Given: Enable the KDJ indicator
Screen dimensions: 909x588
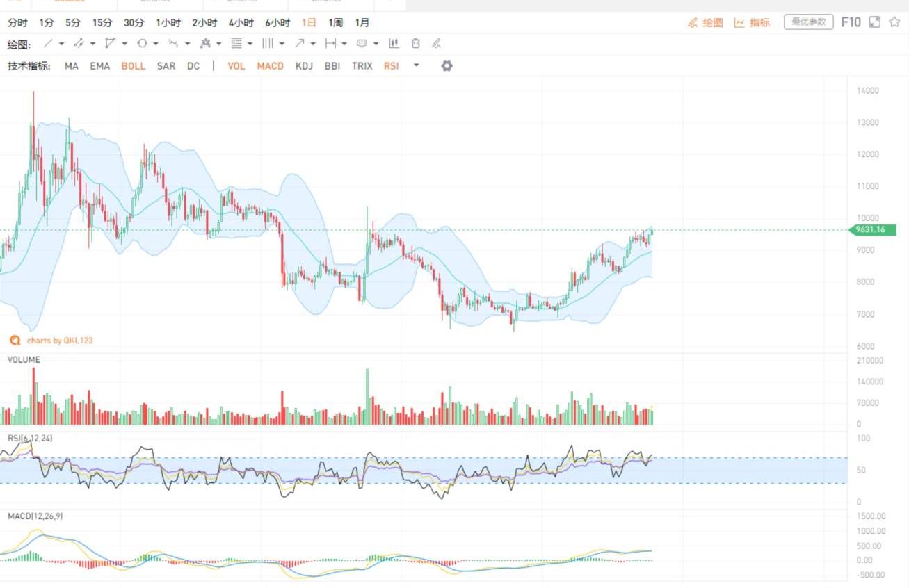Looking at the screenshot, I should tap(304, 66).
